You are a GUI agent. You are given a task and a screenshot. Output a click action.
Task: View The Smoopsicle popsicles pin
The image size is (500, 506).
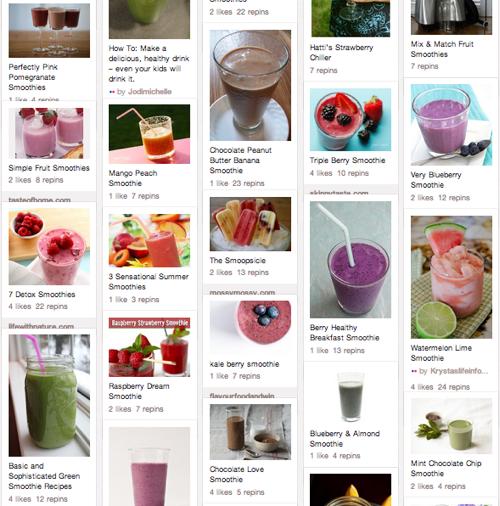pos(250,224)
